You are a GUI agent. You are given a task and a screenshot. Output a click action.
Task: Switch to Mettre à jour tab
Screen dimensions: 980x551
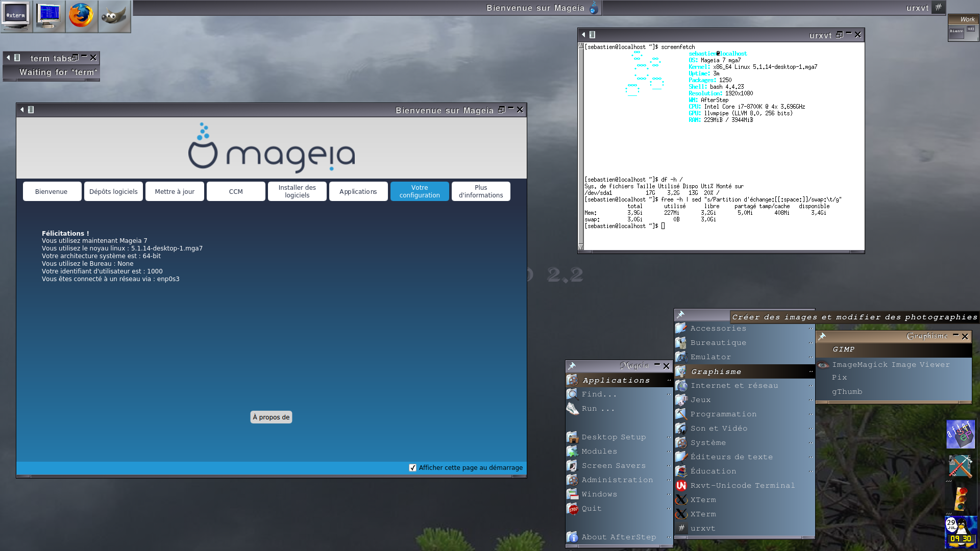(175, 191)
